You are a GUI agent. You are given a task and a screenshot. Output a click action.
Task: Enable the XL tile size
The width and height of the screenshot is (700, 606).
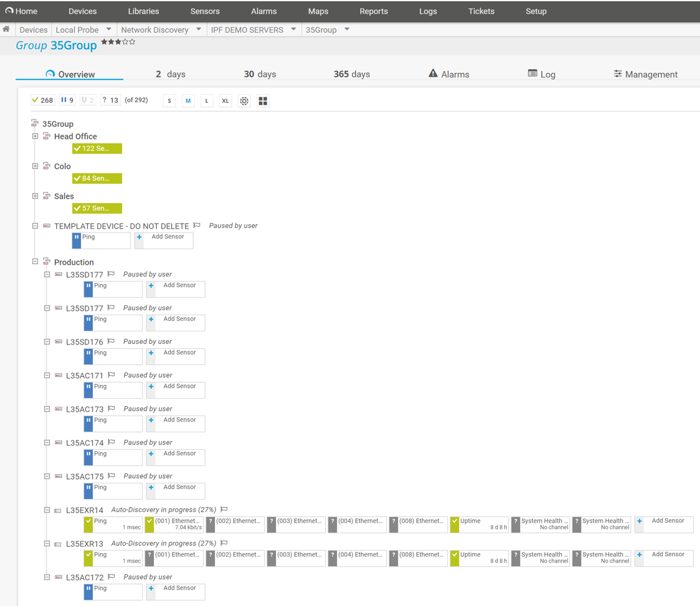225,100
